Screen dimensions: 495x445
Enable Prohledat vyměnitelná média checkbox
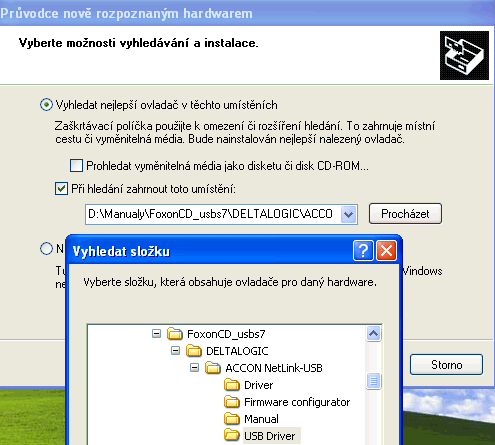pos(76,165)
